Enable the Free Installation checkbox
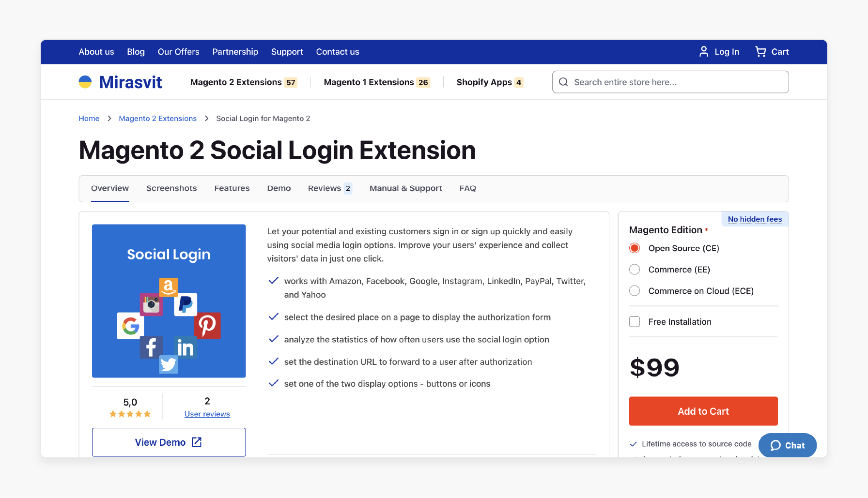 click(635, 322)
